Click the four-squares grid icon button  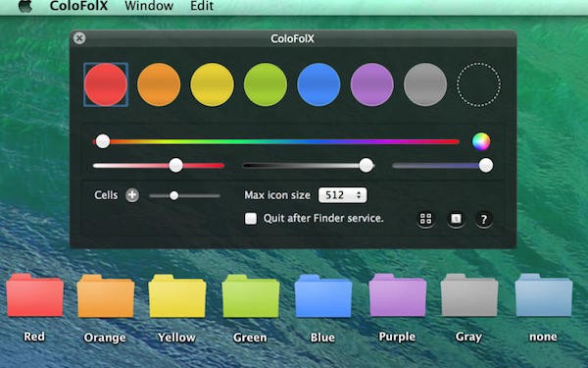click(x=425, y=219)
